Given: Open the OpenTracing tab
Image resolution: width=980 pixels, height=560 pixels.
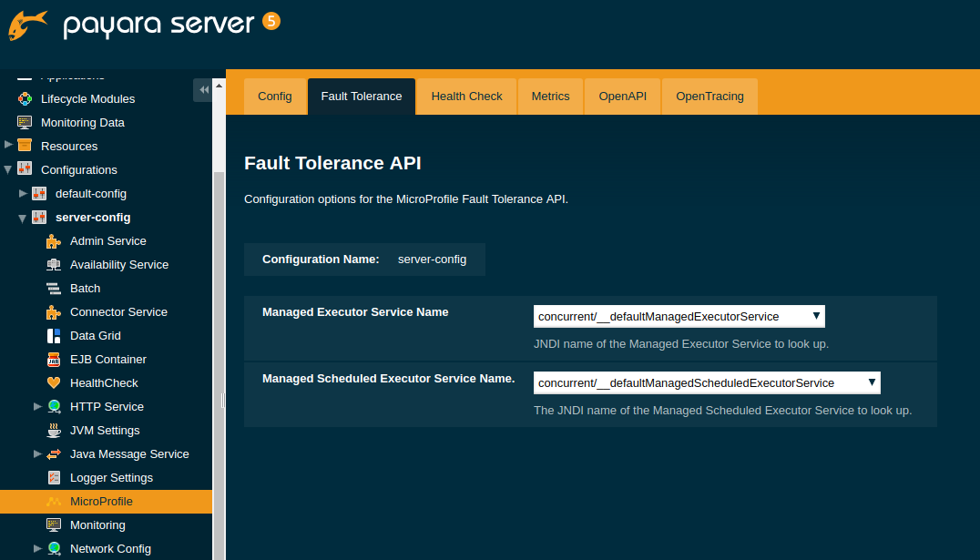Looking at the screenshot, I should (710, 97).
